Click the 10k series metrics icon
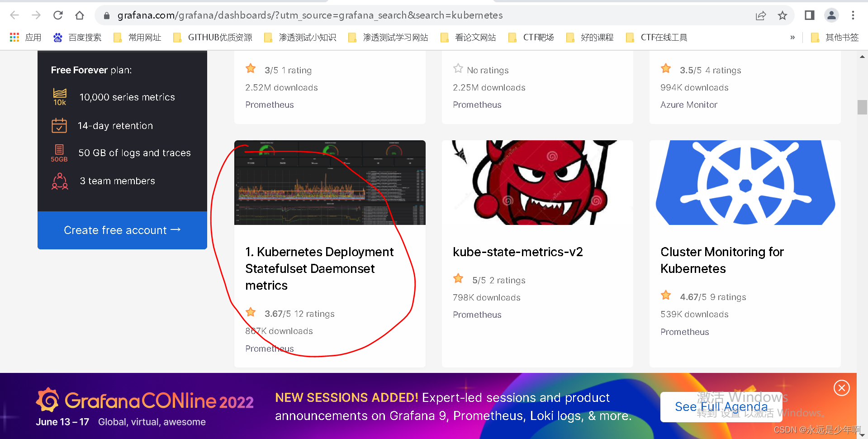Viewport: 868px width, 439px height. tap(60, 97)
